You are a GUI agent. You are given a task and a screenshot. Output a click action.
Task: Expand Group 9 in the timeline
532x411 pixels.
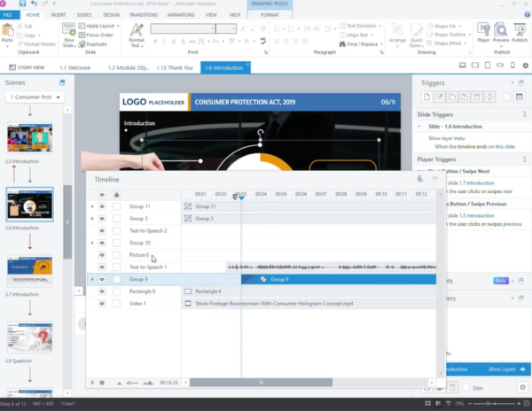pos(92,279)
